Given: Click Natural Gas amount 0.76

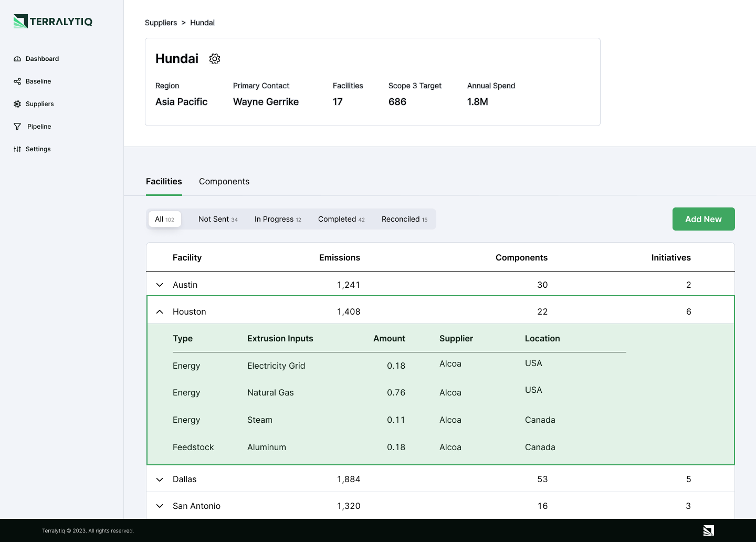Looking at the screenshot, I should 396,392.
